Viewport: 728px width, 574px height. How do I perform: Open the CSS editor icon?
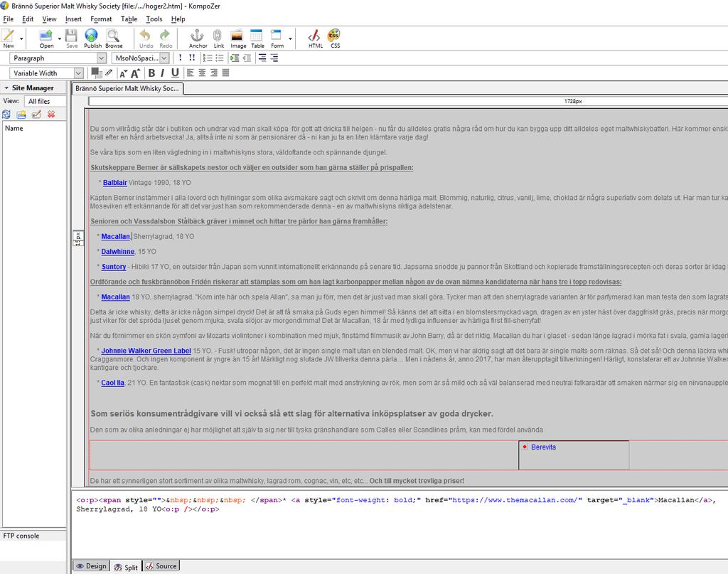click(335, 38)
